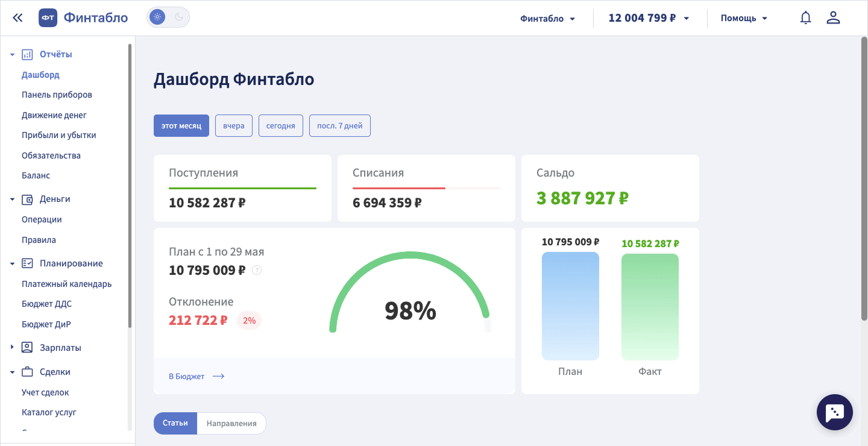Open Обязательства report

(51, 155)
